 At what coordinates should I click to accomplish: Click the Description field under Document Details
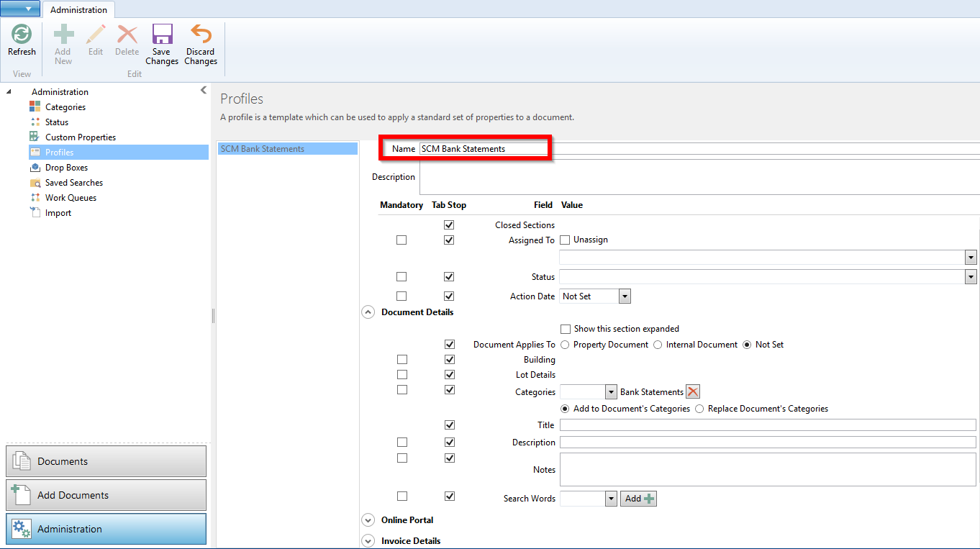coord(768,443)
